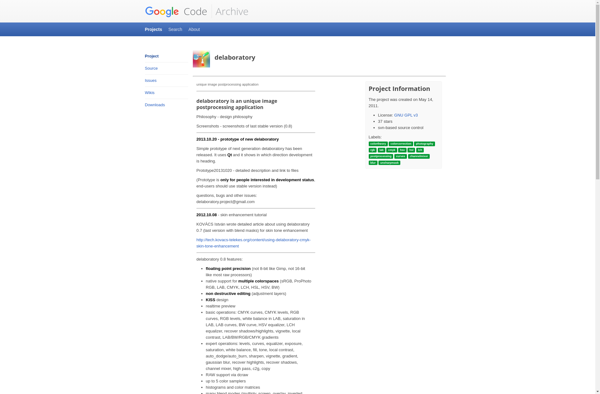Click the lab label tag

pyautogui.click(x=382, y=150)
